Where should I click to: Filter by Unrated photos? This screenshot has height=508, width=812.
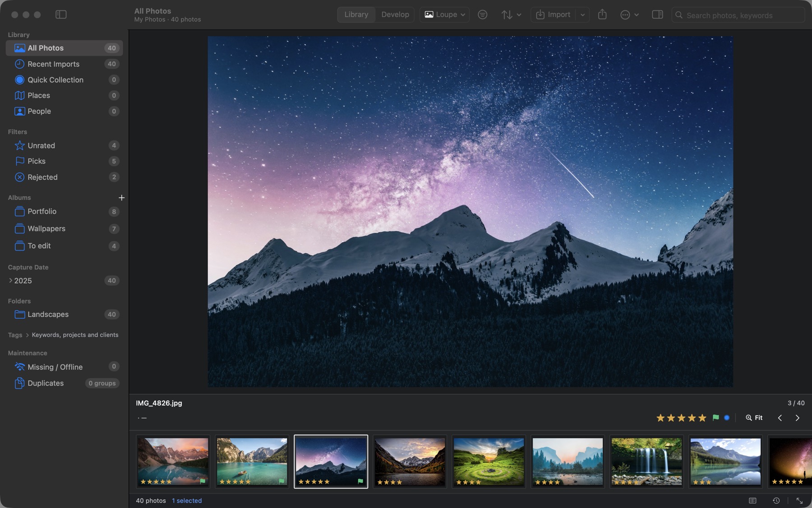pos(64,145)
